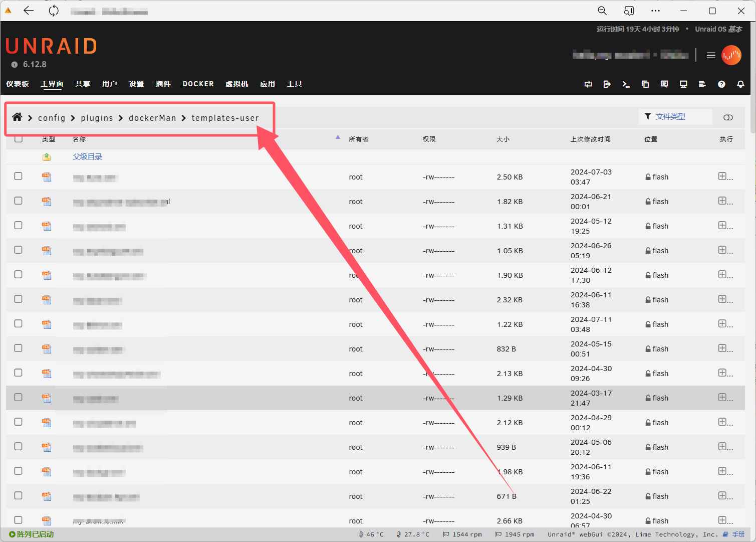
Task: Select checkbox of the 832 B file row
Action: [x=19, y=348]
